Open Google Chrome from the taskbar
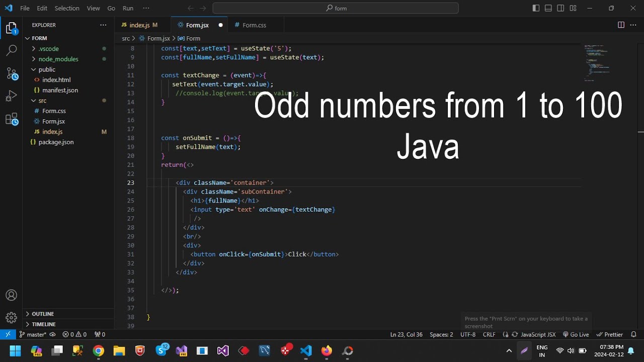644x362 pixels. pos(98,350)
